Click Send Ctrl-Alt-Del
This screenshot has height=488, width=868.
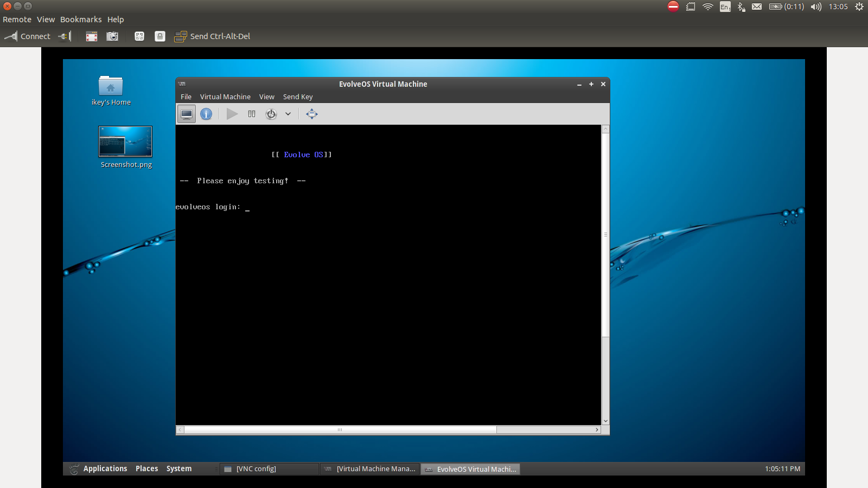click(x=212, y=36)
